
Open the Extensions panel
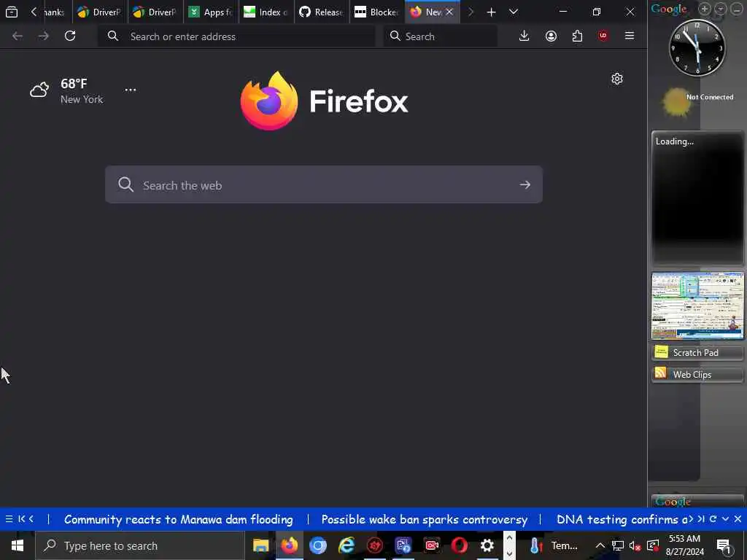tap(577, 36)
